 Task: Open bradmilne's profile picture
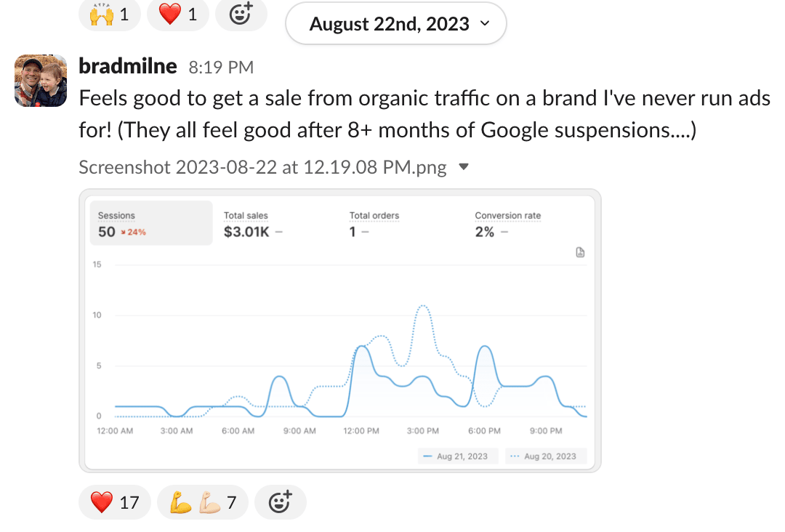tap(41, 81)
